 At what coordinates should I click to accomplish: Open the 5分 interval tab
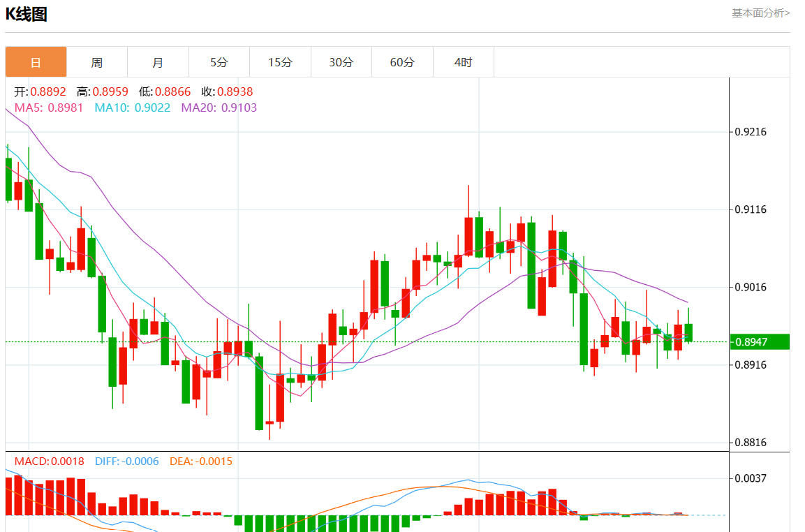219,62
